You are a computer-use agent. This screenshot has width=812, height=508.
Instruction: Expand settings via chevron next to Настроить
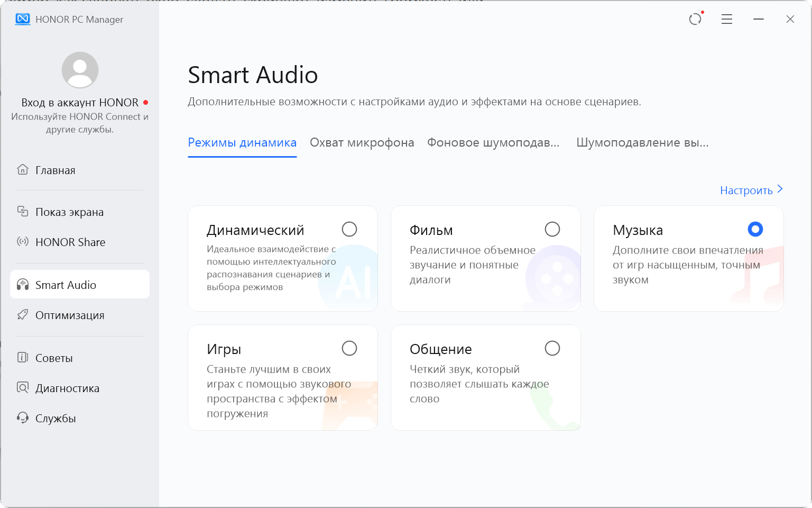pos(780,189)
